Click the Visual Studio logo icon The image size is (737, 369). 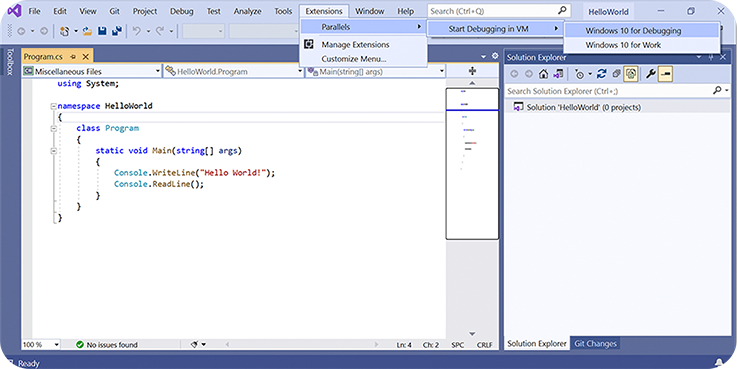(x=14, y=10)
